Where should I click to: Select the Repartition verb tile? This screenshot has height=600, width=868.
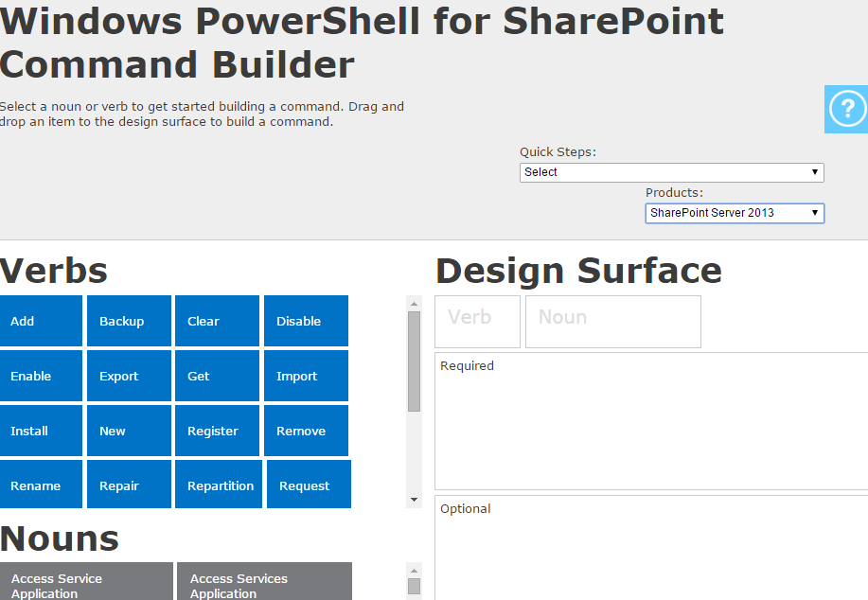point(219,485)
